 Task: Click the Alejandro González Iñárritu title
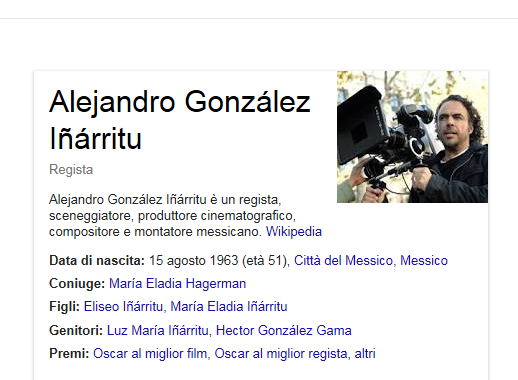click(180, 120)
